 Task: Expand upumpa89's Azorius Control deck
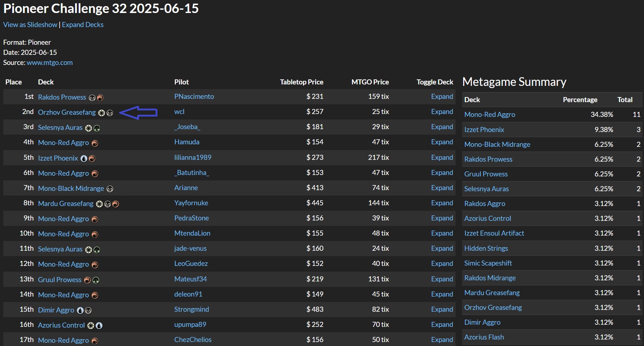442,324
